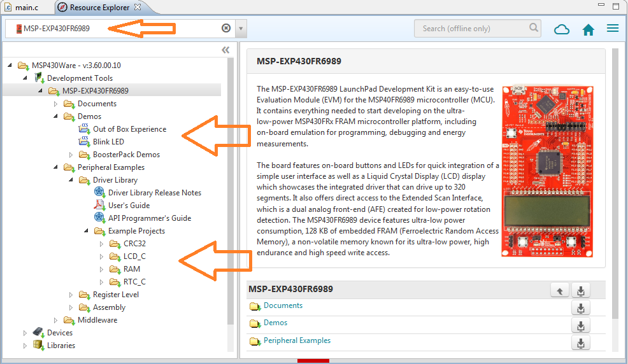
Task: Open Driver Library Release Notes icon
Action: [x=99, y=192]
